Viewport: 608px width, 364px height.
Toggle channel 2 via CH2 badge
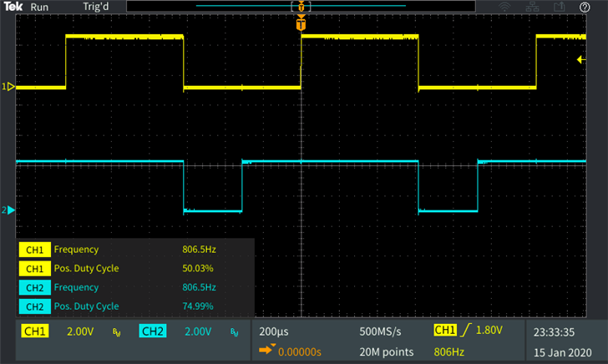tap(153, 331)
